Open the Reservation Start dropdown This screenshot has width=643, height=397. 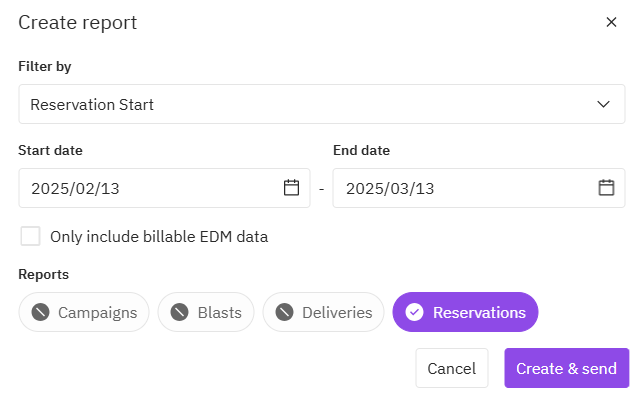click(322, 104)
